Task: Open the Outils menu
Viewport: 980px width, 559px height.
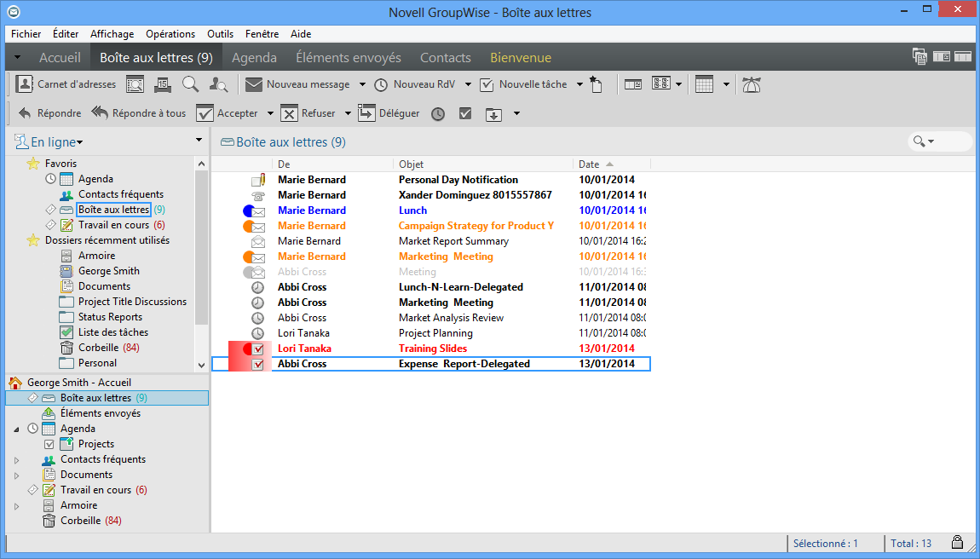Action: pos(220,34)
